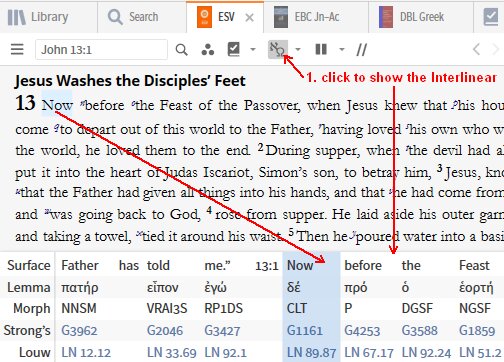Screen dimensions: 504x362
Task: Open Louw-Nida link LN 92.24
Action: [426, 353]
